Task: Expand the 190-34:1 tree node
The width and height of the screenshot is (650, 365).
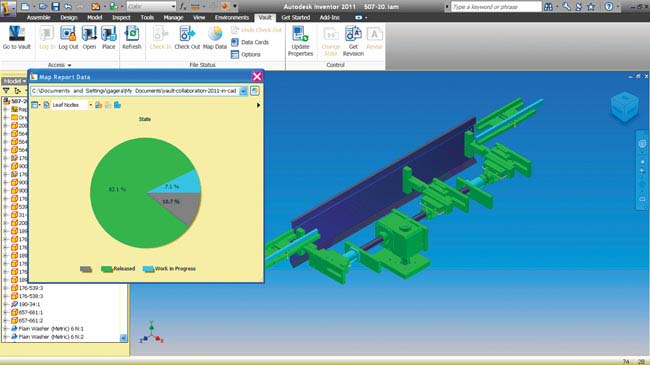Action: tap(6, 304)
